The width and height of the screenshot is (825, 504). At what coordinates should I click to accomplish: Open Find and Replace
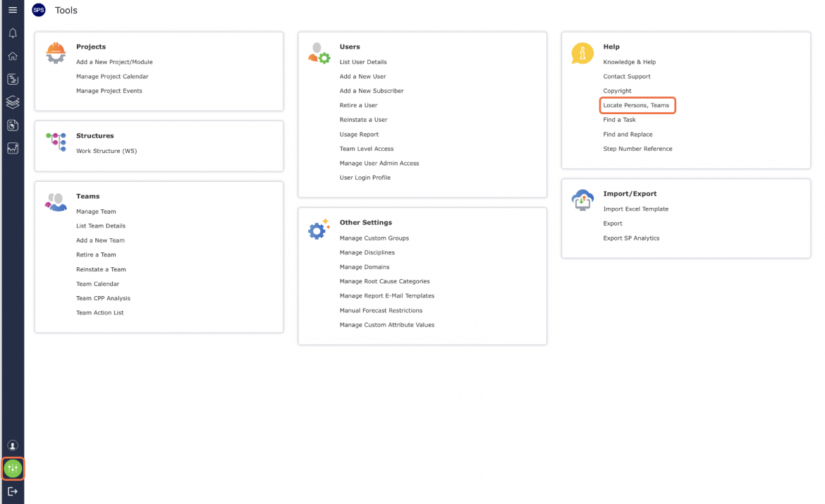[x=628, y=135]
